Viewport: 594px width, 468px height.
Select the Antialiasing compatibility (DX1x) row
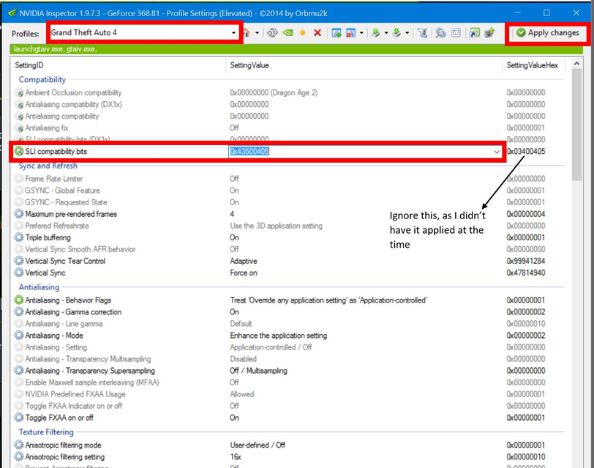(288, 104)
